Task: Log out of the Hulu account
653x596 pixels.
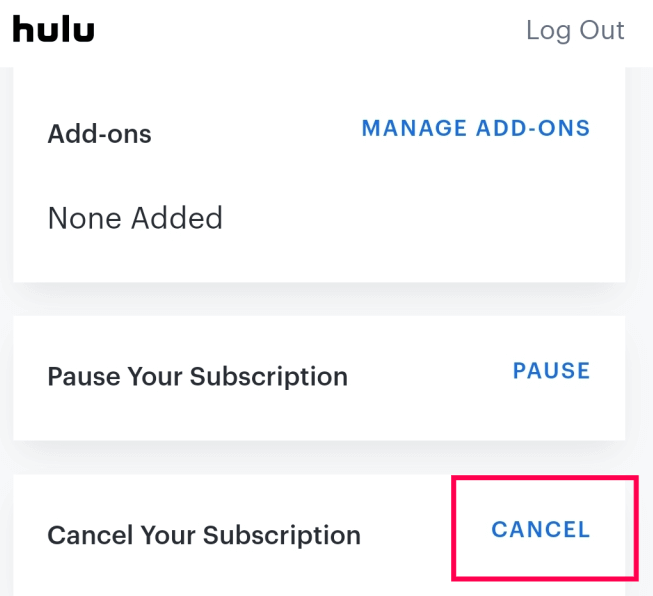Action: pos(574,30)
